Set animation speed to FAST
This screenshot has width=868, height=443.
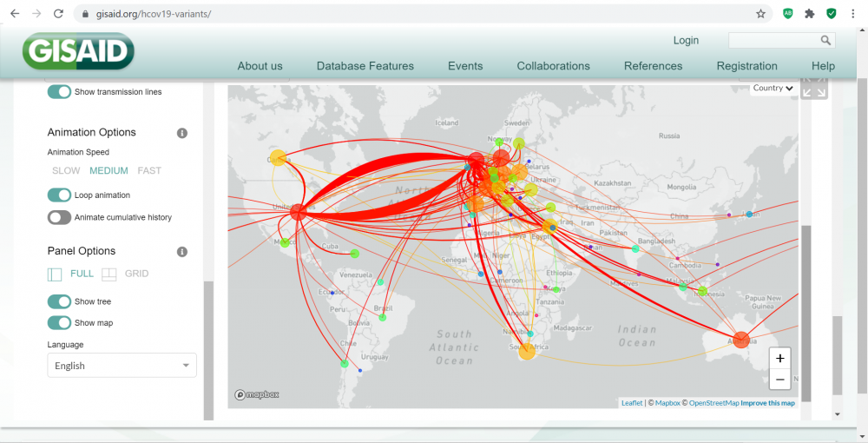(x=149, y=171)
